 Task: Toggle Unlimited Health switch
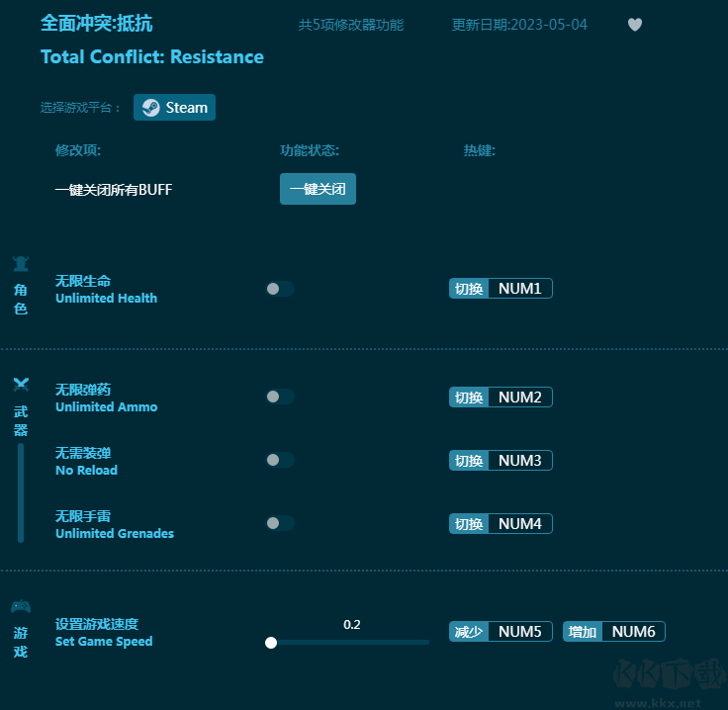(280, 289)
